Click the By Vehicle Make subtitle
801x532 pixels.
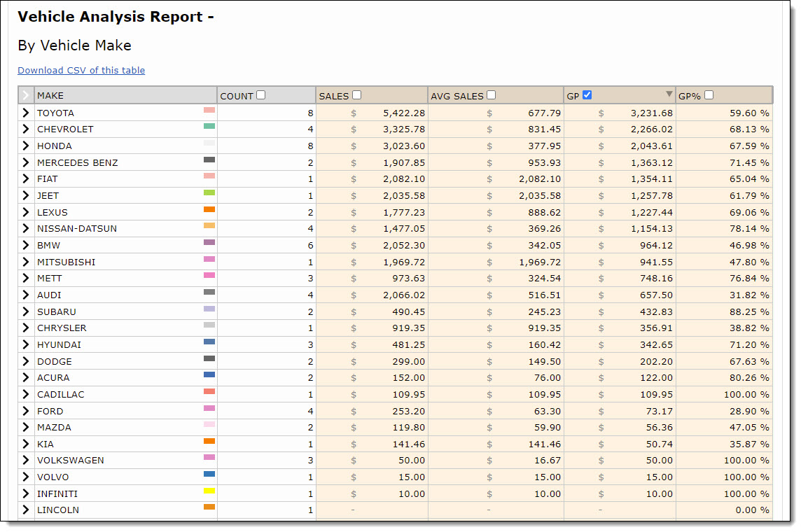pyautogui.click(x=75, y=45)
